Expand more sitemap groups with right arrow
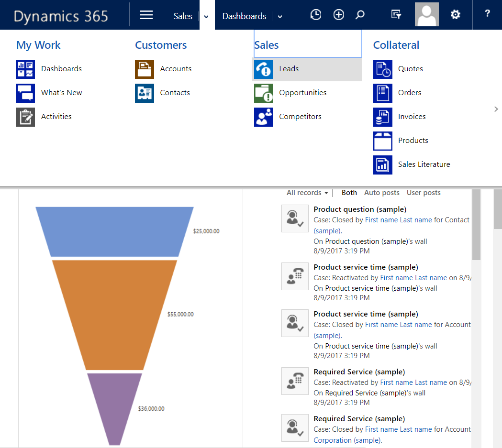Image resolution: width=502 pixels, height=448 pixels. click(496, 109)
